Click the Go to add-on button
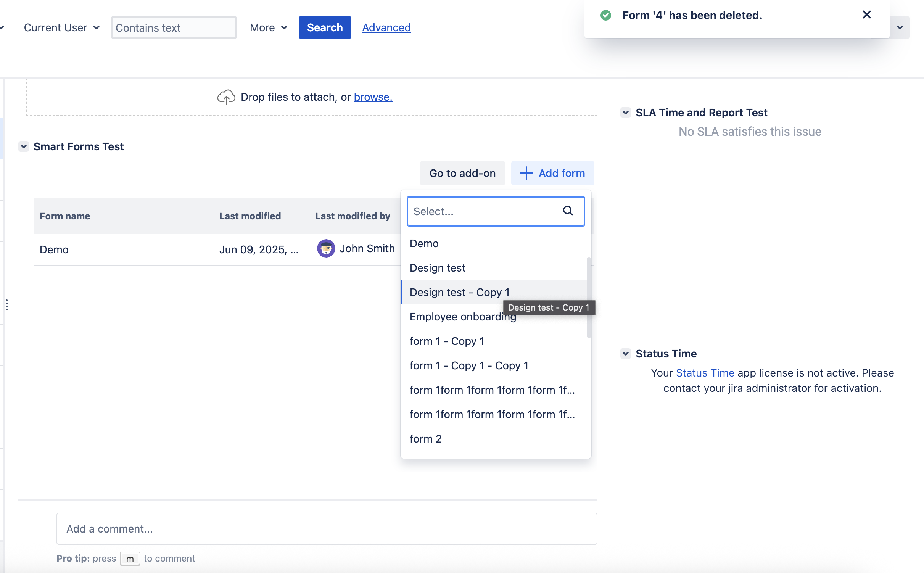The height and width of the screenshot is (573, 924). (462, 173)
